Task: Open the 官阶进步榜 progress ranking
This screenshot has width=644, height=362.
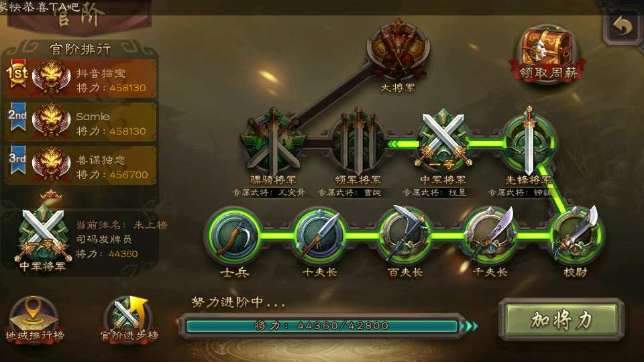Action: coord(129,320)
